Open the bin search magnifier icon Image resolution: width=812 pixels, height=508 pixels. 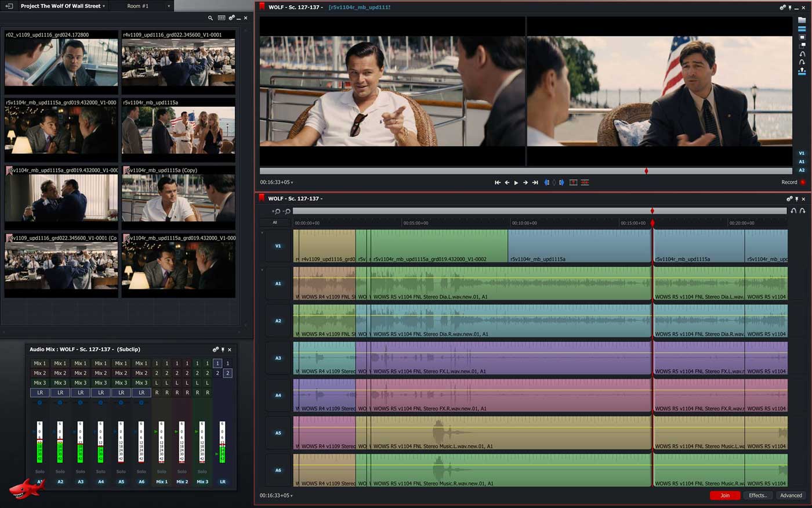(211, 18)
